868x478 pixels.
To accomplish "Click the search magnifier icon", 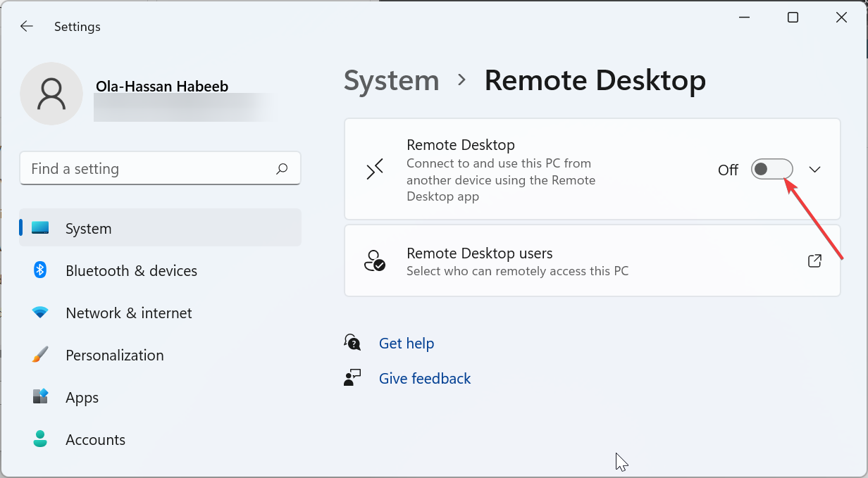I will pos(282,169).
